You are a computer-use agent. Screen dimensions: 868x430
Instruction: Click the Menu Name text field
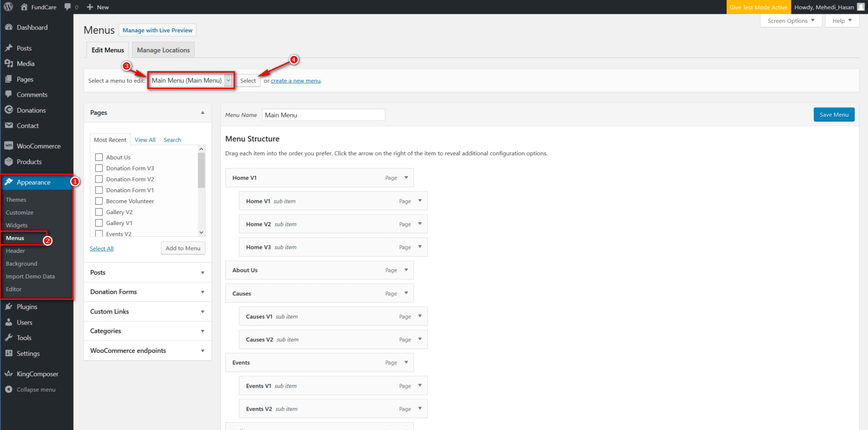click(x=323, y=115)
